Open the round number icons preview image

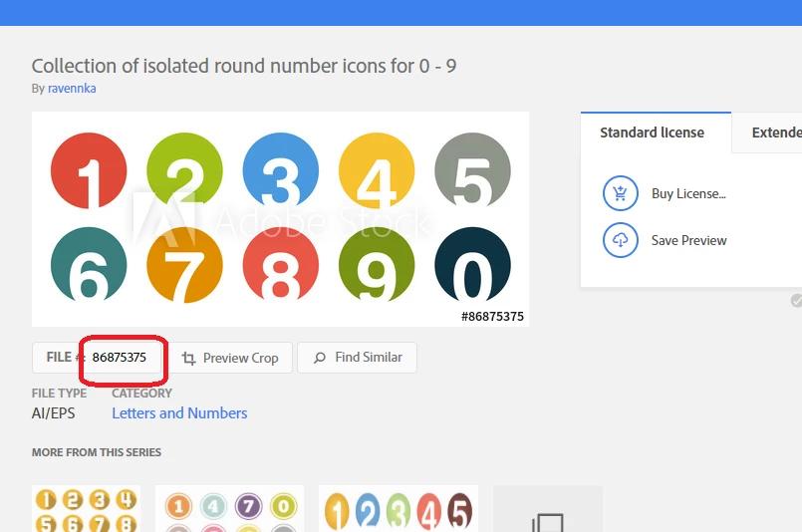[x=280, y=219]
